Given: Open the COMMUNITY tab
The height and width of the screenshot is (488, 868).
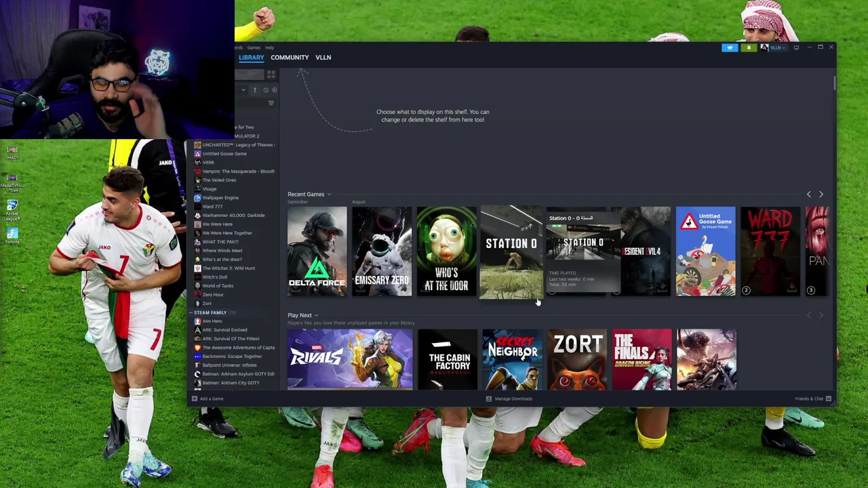Looking at the screenshot, I should [290, 58].
